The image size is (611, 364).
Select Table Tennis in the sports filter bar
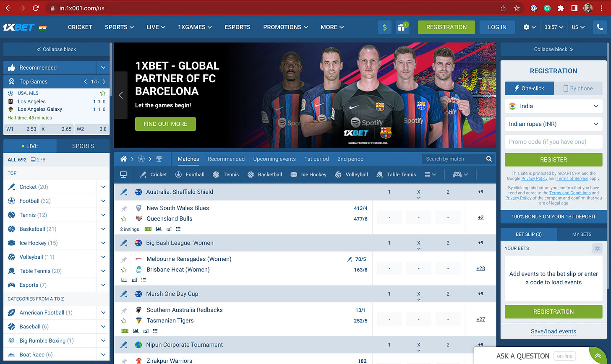tap(397, 174)
